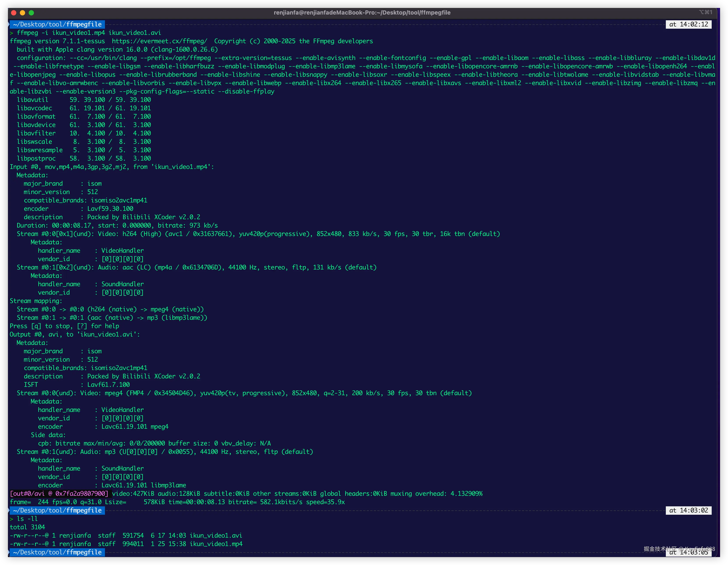Click the Press [q] to stop line

click(64, 326)
